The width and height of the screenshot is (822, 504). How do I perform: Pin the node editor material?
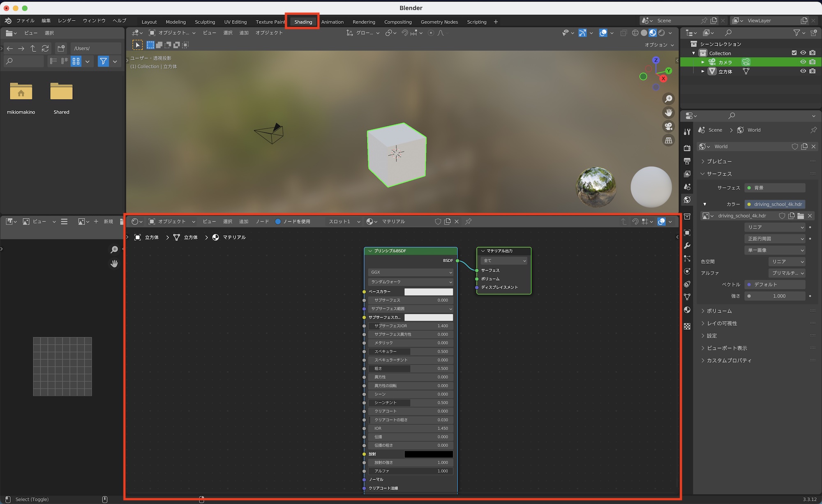coord(468,221)
